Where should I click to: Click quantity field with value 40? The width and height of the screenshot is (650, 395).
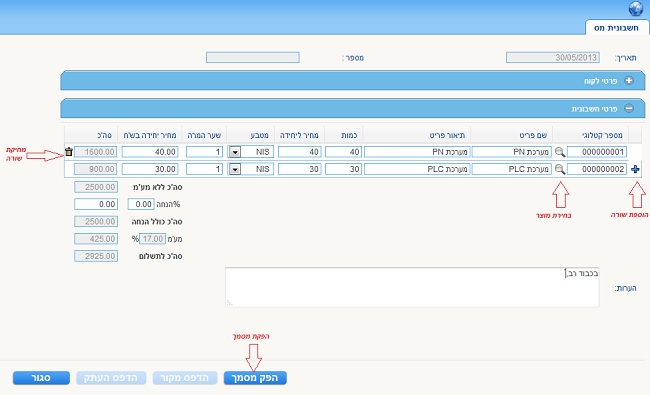coord(343,152)
